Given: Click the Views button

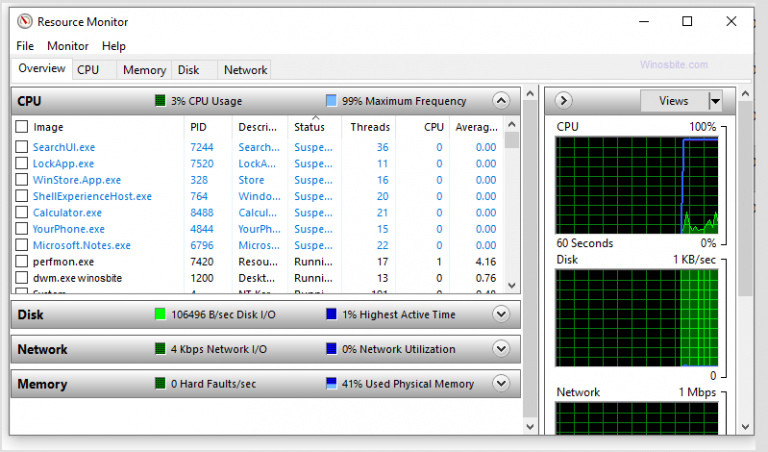Looking at the screenshot, I should pyautogui.click(x=673, y=101).
